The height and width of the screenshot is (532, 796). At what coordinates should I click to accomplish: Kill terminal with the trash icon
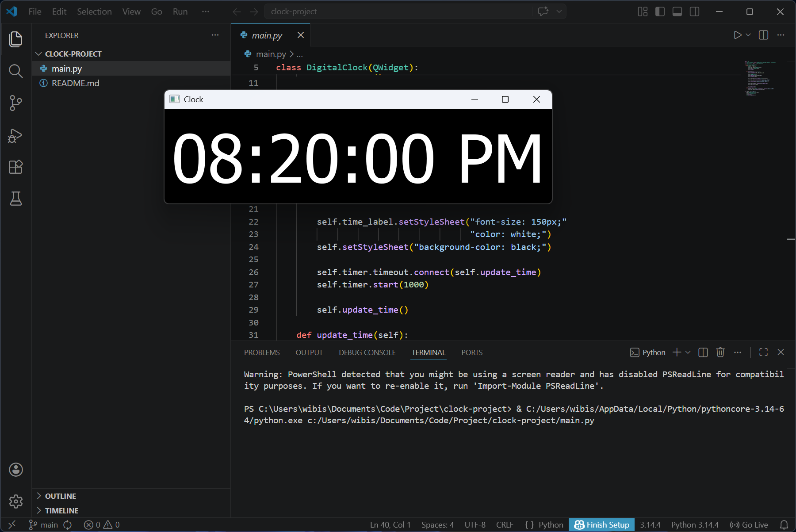(x=720, y=352)
